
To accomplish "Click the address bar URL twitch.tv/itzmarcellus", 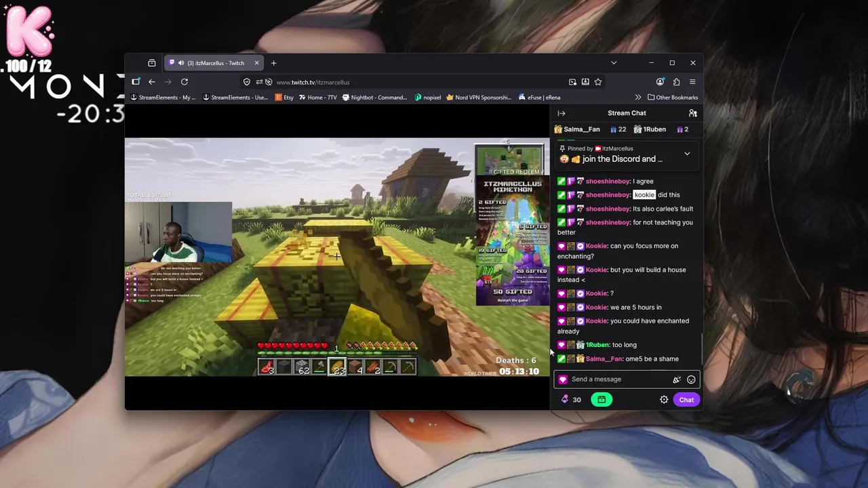I will point(313,82).
